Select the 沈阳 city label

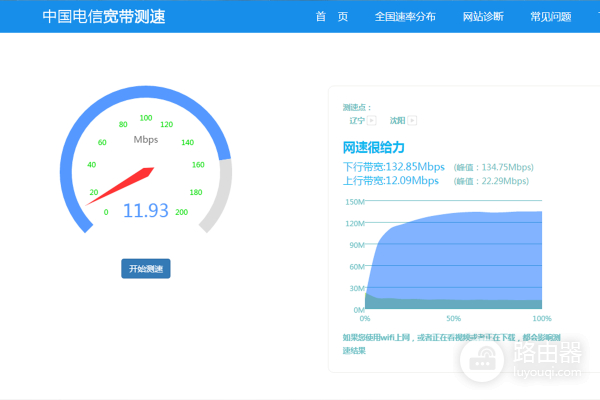[x=397, y=121]
